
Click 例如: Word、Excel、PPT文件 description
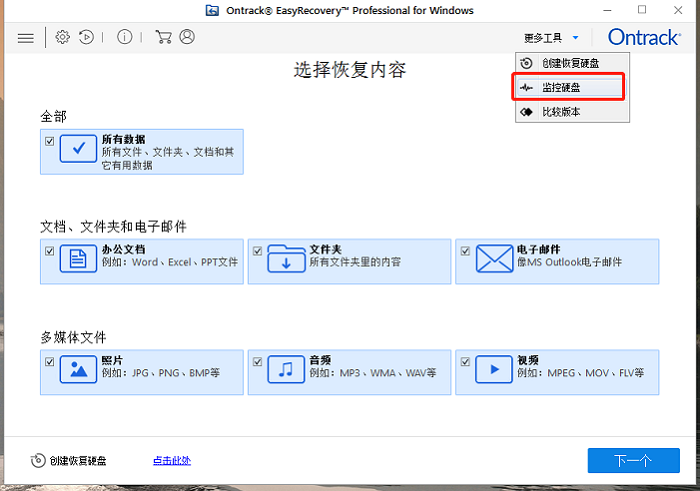[170, 262]
